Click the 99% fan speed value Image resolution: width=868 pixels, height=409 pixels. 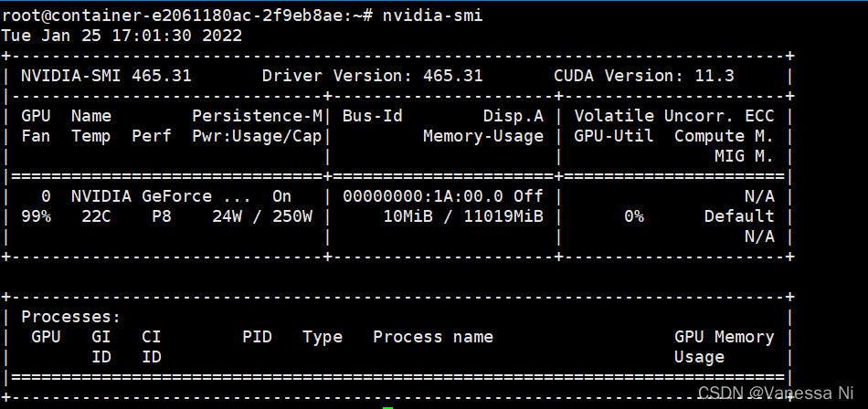(36, 216)
